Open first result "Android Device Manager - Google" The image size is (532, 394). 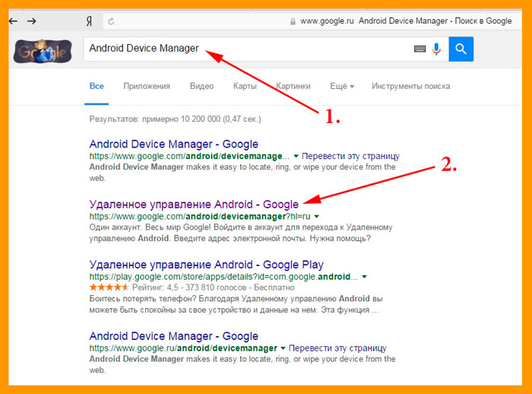tap(174, 144)
